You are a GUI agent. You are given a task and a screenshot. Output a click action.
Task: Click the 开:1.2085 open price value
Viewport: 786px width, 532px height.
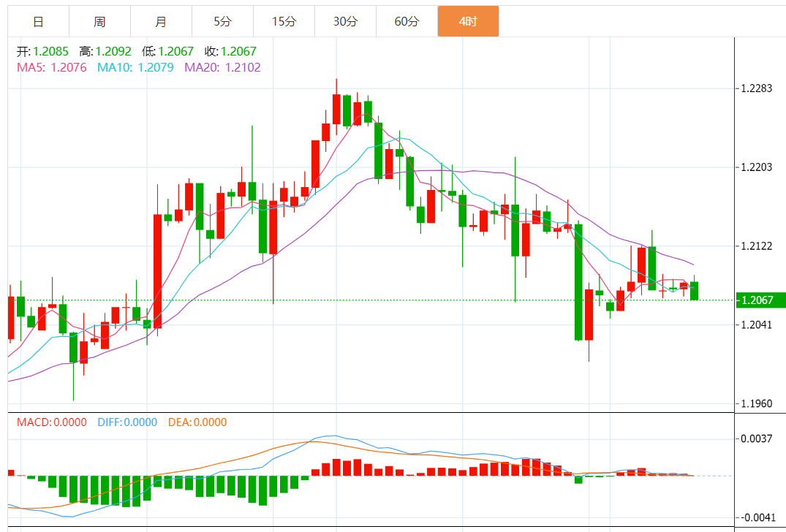(42, 51)
